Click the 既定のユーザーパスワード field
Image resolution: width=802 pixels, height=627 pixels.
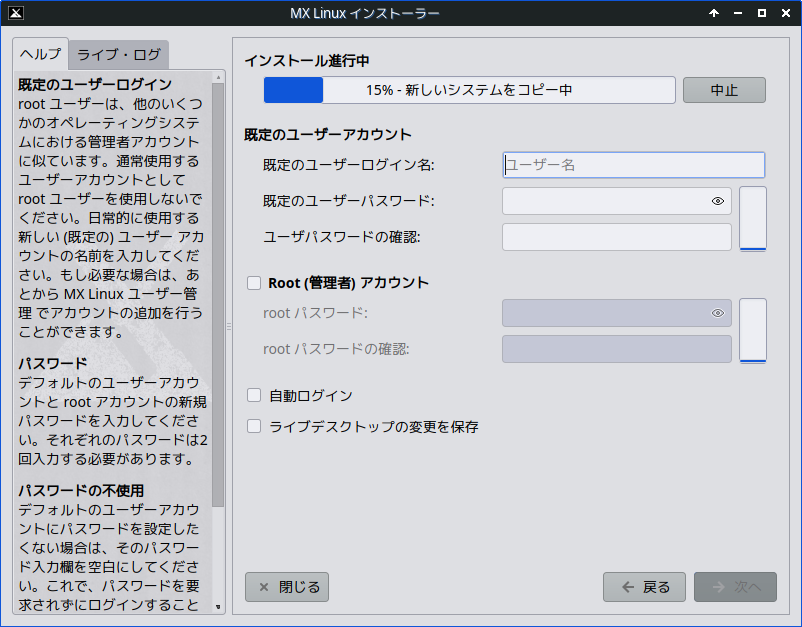pyautogui.click(x=605, y=201)
